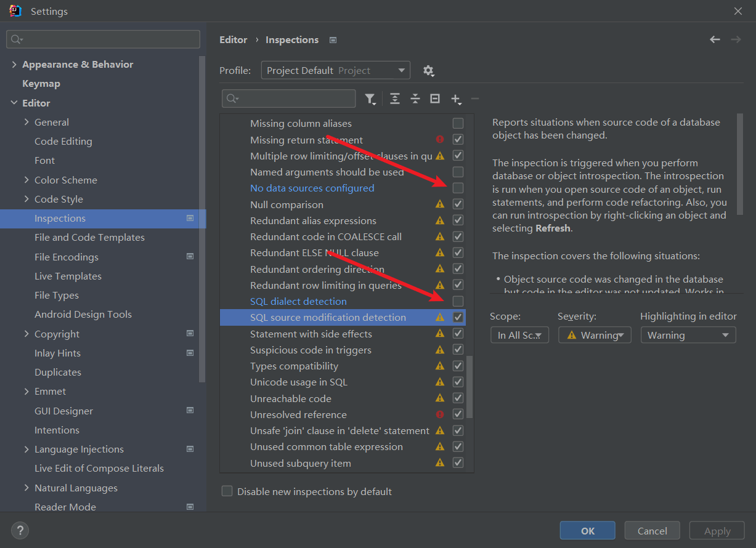Click the OK button

pyautogui.click(x=588, y=531)
